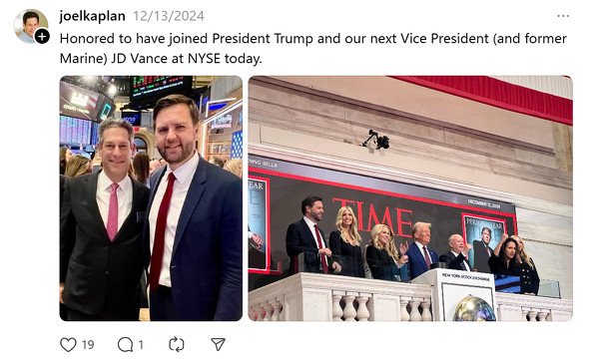Image resolution: width=589 pixels, height=364 pixels.
Task: Like the post with the heart icon
Action: click(68, 344)
